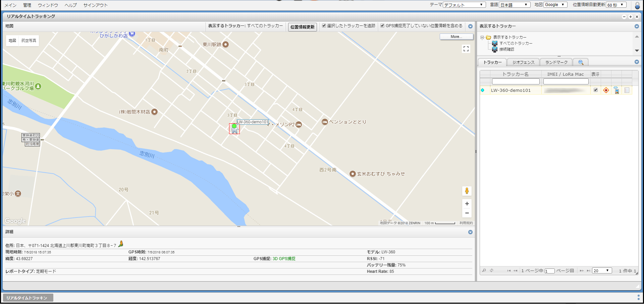The image size is (644, 304).
Task: Click the Street View pegman icon
Action: (x=467, y=191)
